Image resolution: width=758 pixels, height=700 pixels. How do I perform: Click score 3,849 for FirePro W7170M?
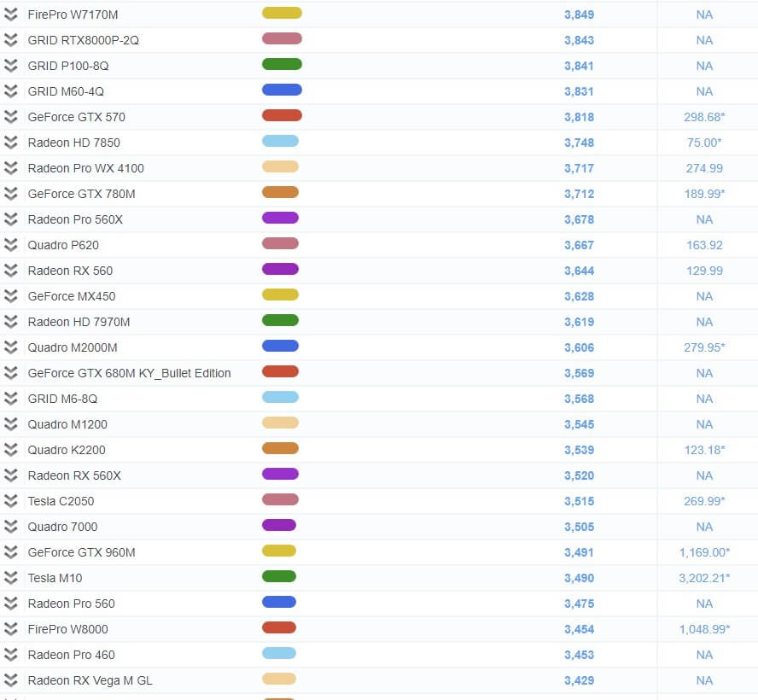pyautogui.click(x=579, y=15)
